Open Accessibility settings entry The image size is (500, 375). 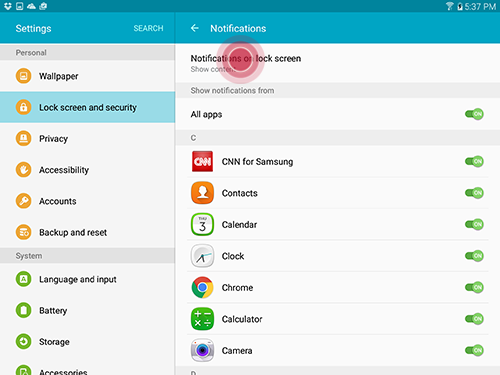tap(87, 170)
